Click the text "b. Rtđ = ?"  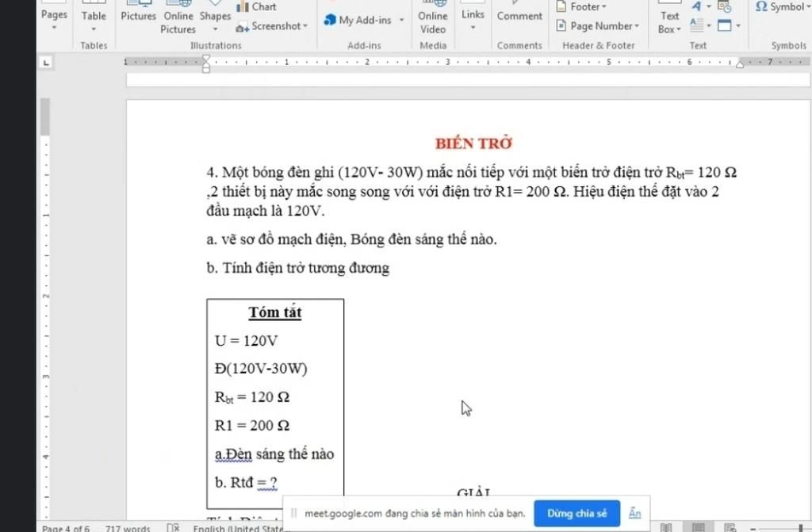(x=246, y=482)
